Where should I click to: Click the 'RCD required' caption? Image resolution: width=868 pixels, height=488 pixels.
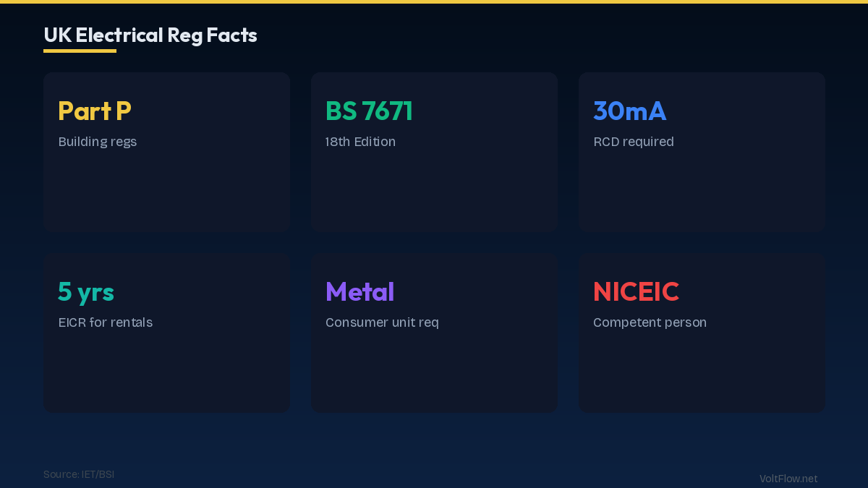point(633,142)
